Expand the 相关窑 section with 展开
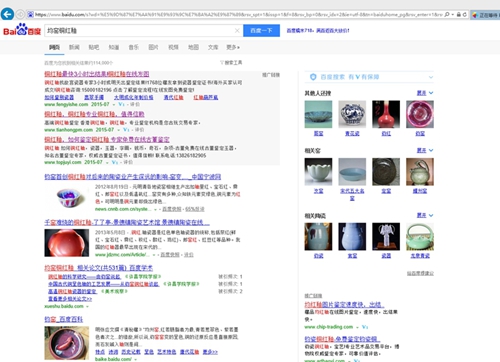This screenshot has height=362, width=500. click(x=425, y=150)
